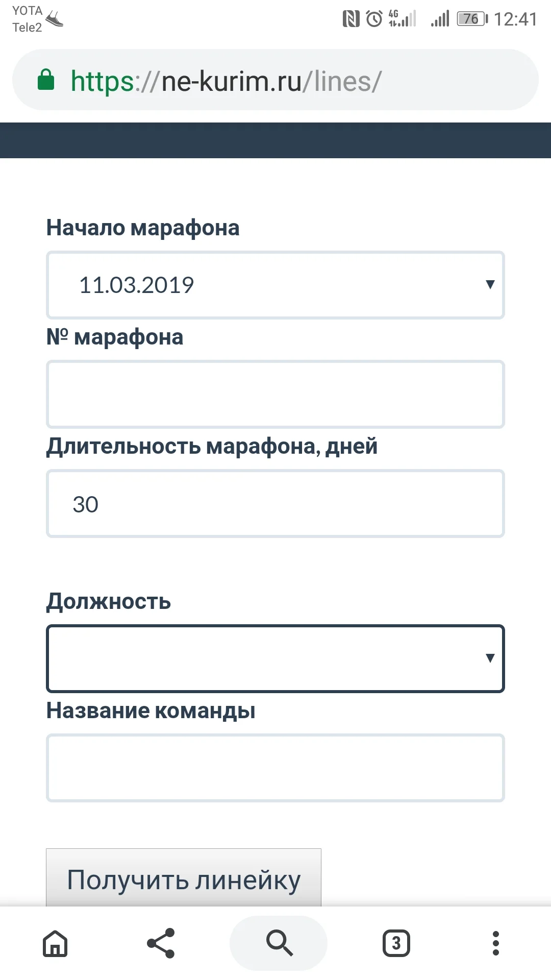The height and width of the screenshot is (980, 551).
Task: Tap the share icon at the bottom
Action: pyautogui.click(x=160, y=943)
